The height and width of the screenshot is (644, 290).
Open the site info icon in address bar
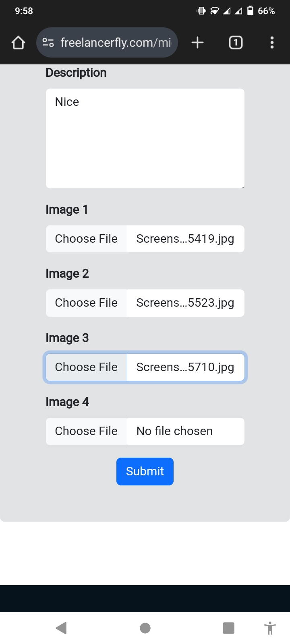coord(48,43)
